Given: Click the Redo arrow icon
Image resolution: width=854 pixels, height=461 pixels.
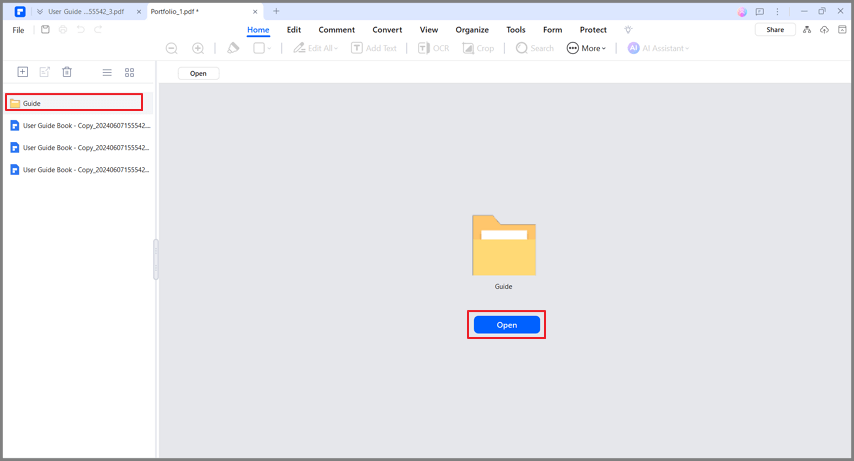Looking at the screenshot, I should (98, 29).
